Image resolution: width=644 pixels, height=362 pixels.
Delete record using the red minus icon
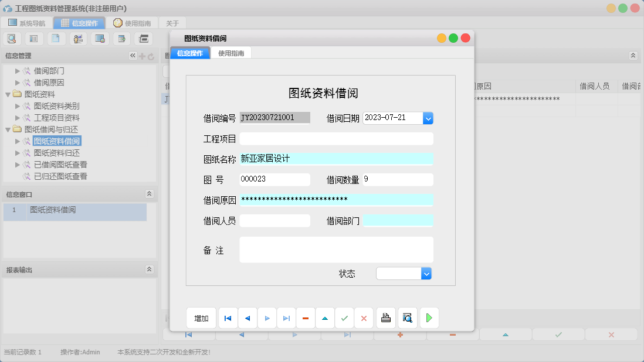tap(305, 317)
